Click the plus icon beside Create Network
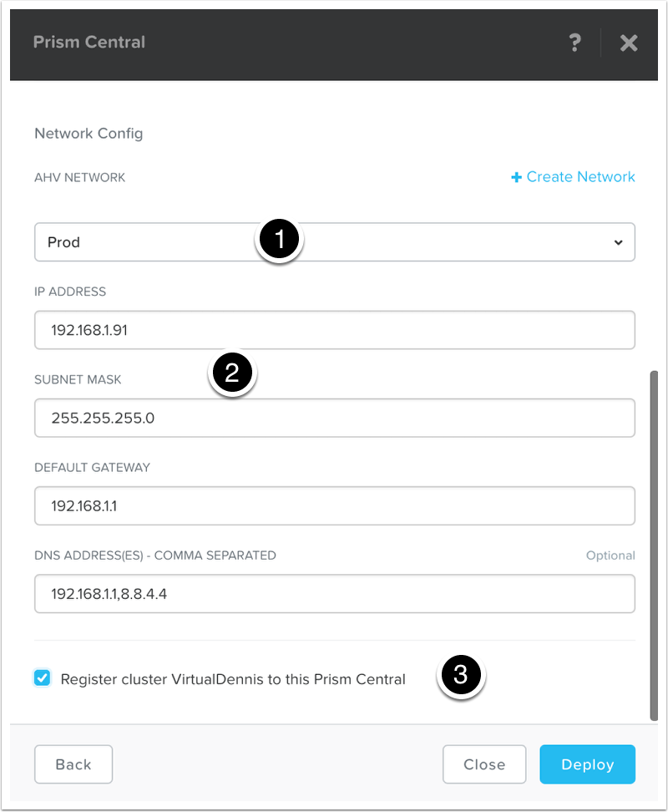This screenshot has width=668, height=812. (x=517, y=177)
